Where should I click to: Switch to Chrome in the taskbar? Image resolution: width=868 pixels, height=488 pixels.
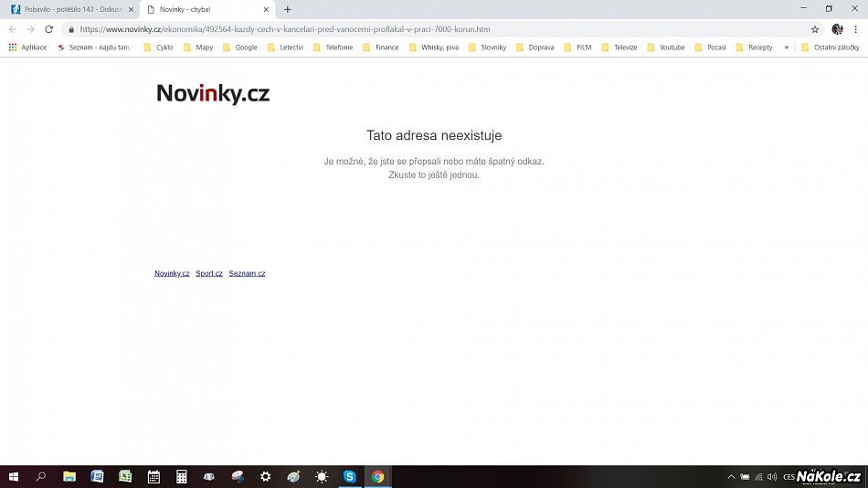(377, 476)
